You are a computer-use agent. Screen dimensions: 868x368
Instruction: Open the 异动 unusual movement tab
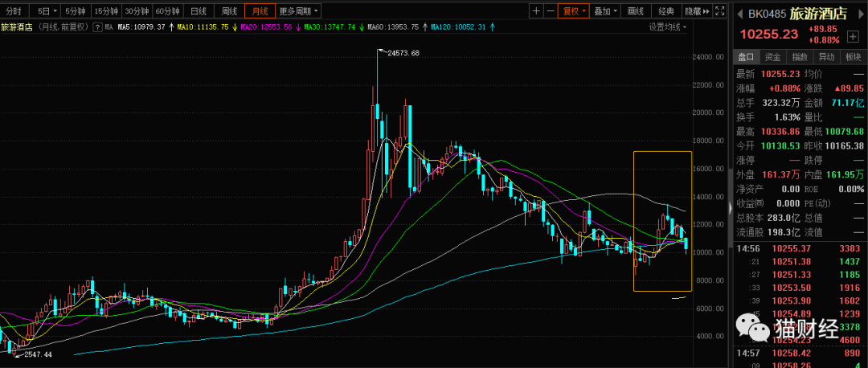(x=826, y=56)
